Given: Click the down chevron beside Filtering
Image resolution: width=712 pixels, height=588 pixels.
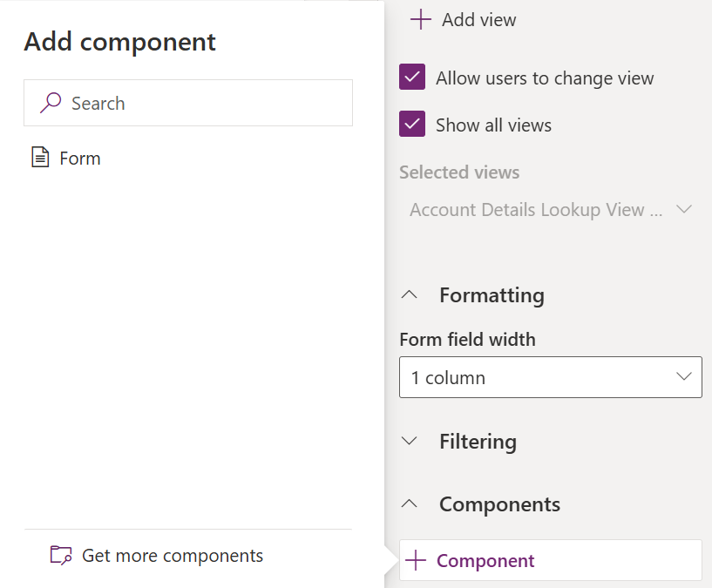Looking at the screenshot, I should [x=409, y=442].
